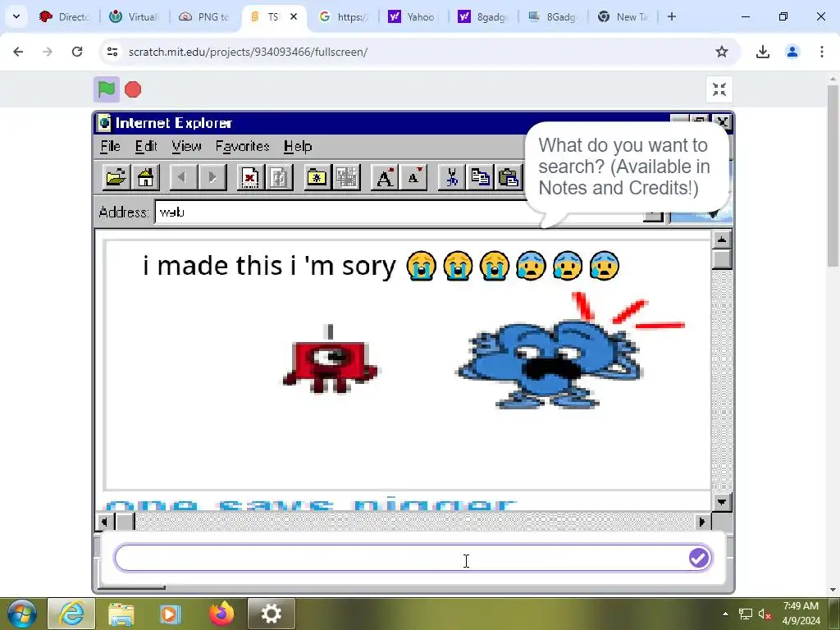Screen dimensions: 840x630
Task: Click the horizontal scrollbar thumb in IE
Action: click(x=126, y=521)
